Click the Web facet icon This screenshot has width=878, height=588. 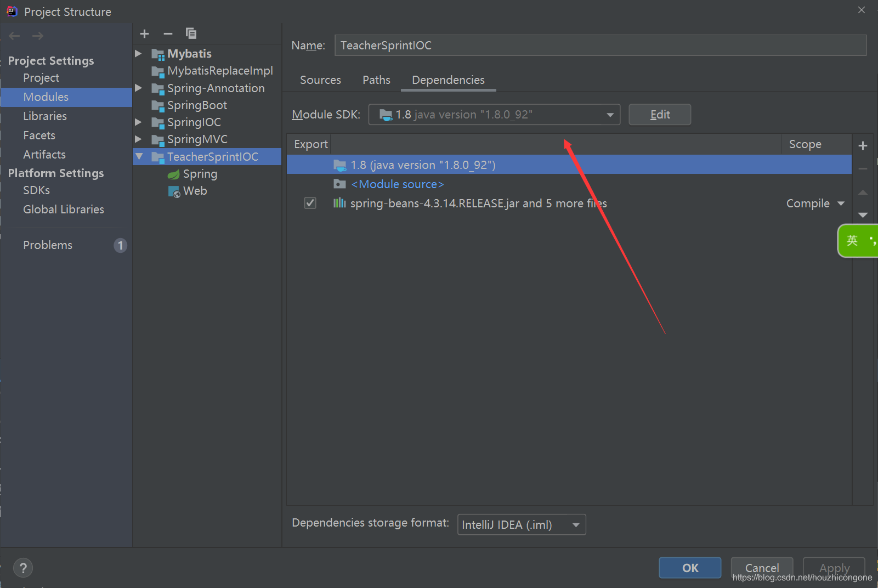pyautogui.click(x=174, y=191)
